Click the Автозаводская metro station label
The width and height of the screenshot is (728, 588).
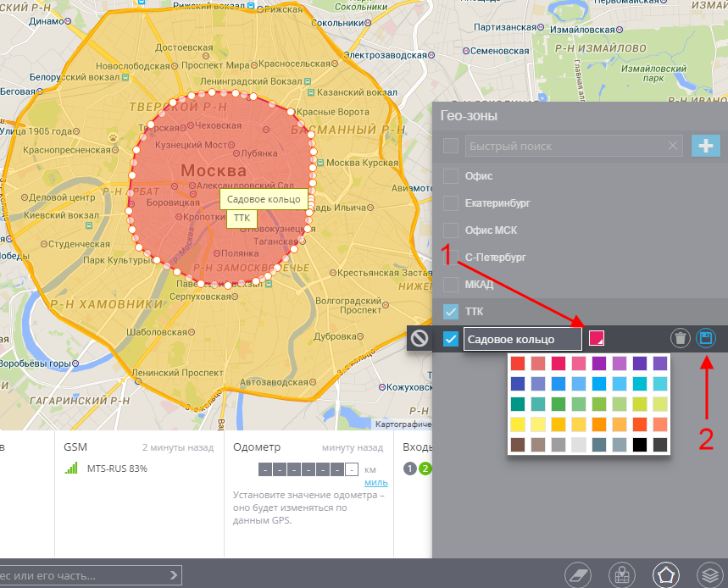pyautogui.click(x=274, y=382)
